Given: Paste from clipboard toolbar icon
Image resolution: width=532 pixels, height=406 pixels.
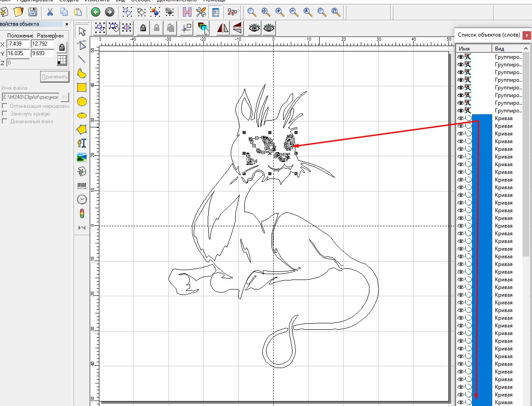Looking at the screenshot, I should (78, 12).
